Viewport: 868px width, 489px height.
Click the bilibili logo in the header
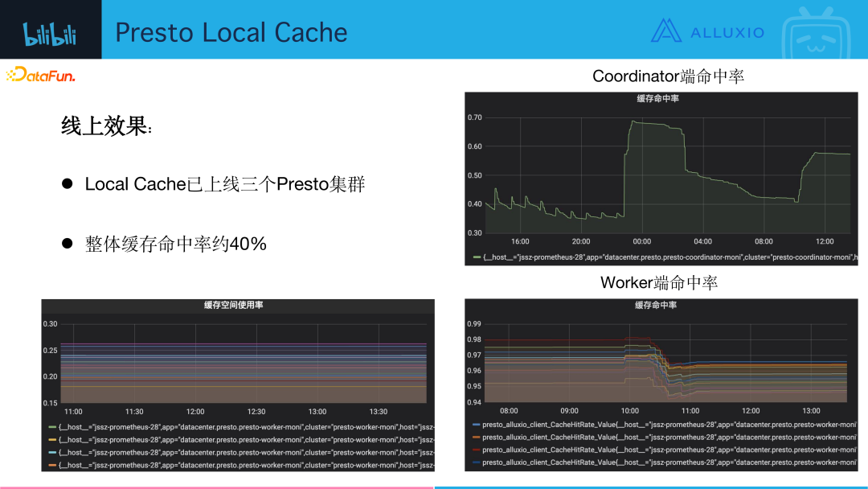(49, 34)
